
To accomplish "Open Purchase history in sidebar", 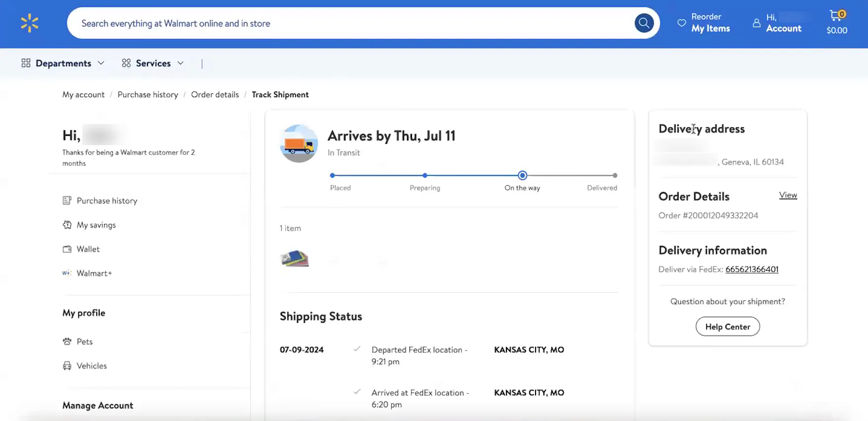I will coord(107,200).
